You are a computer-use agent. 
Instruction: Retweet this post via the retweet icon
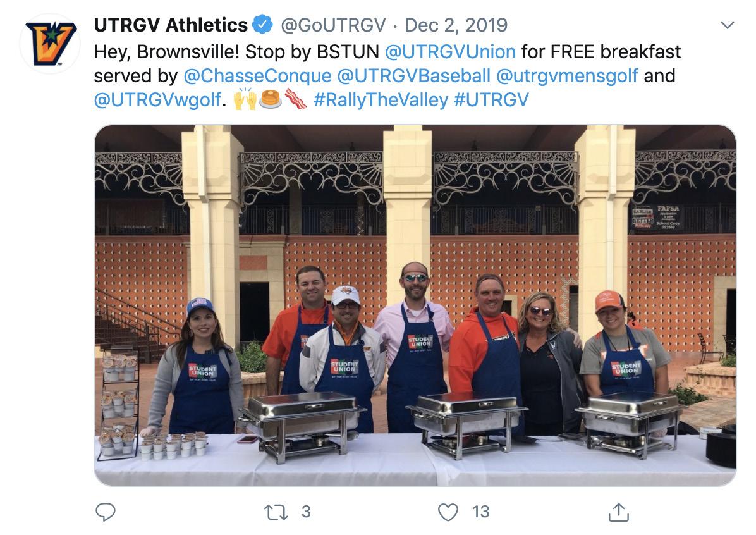276,512
